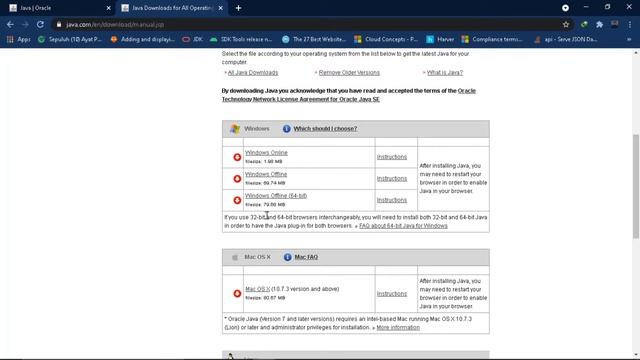Open Instructions for Mac OS X
640x360 pixels.
(392, 293)
